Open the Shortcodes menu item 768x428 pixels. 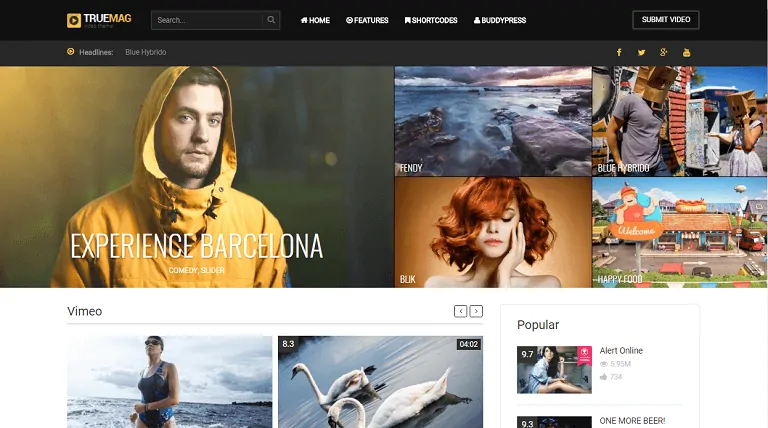pos(431,20)
